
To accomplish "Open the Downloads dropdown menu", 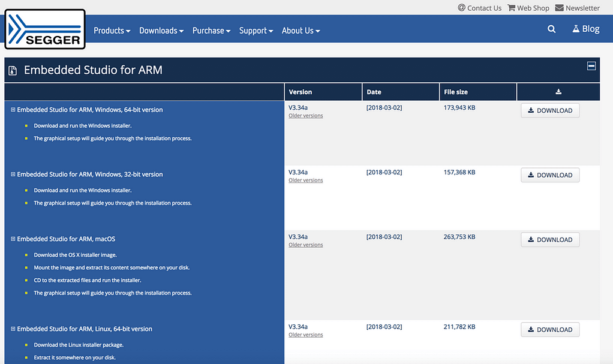I will click(x=161, y=31).
